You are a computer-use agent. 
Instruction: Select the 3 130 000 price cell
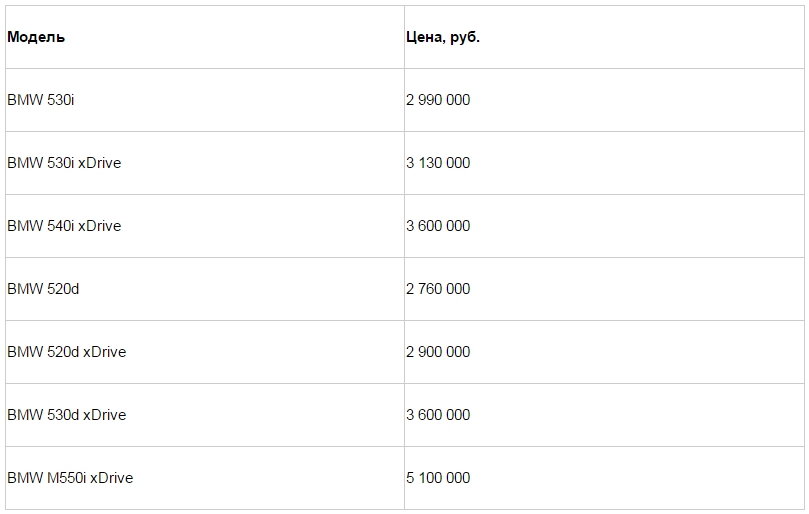[x=604, y=163]
